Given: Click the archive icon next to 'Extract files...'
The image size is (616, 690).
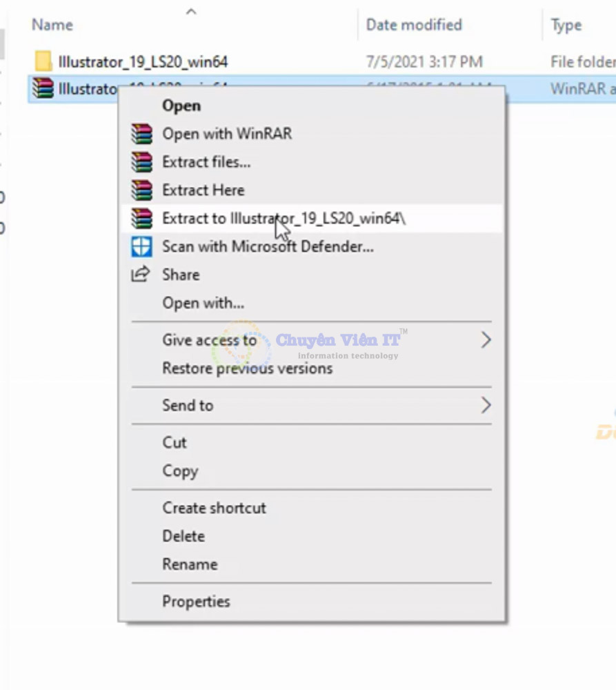Looking at the screenshot, I should tap(141, 162).
